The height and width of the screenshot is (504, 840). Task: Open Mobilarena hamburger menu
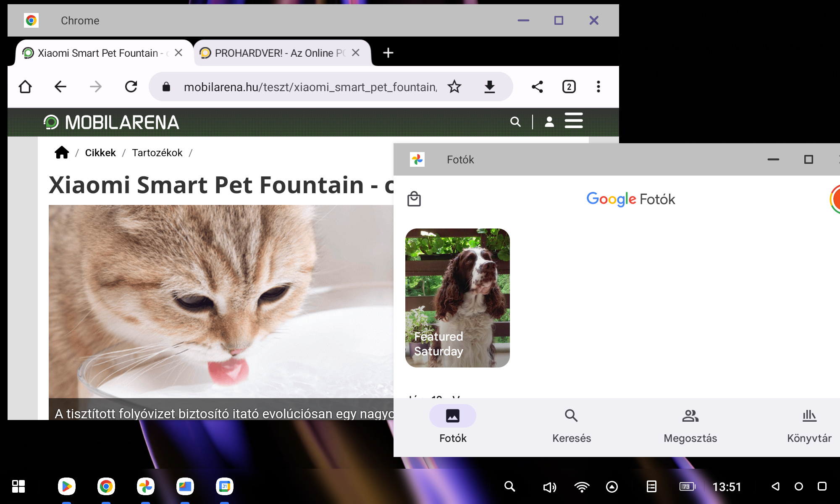[x=573, y=121]
